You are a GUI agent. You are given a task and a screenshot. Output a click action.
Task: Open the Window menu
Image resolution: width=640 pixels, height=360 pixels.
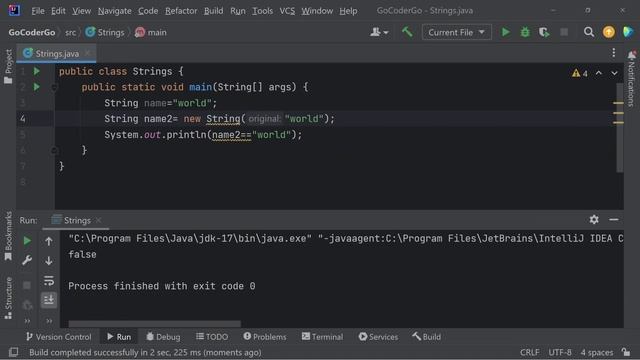pyautogui.click(x=317, y=11)
